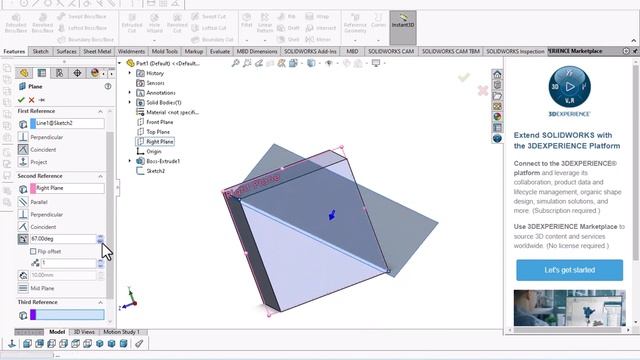Open the File Explorer task pane icon

coord(497,96)
